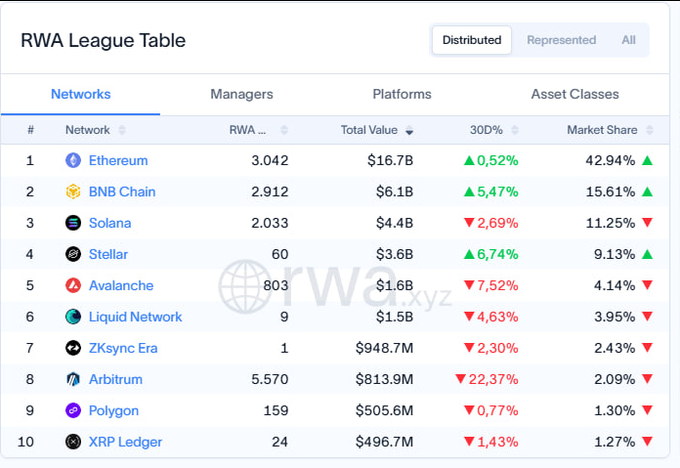680x468 pixels.
Task: Open the Arbitrum network link
Action: pos(116,379)
